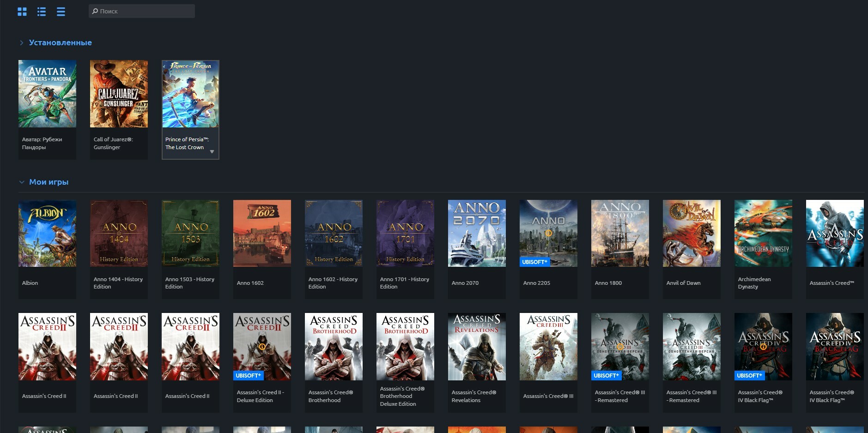Viewport: 868px width, 433px height.
Task: Open Archimedean Dynasty cover
Action: [763, 233]
